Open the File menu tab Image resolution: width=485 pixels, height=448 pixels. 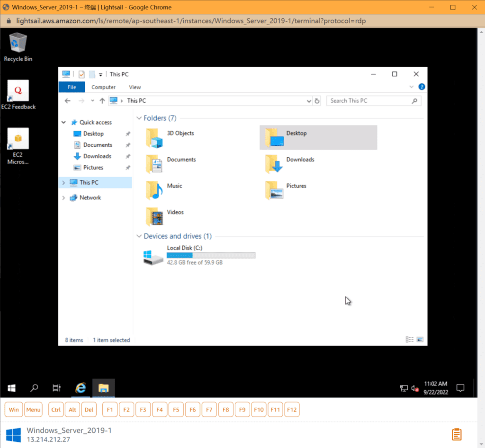point(72,87)
